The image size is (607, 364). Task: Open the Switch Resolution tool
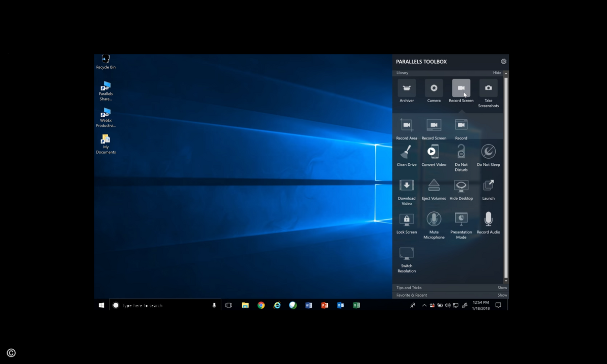tap(407, 259)
